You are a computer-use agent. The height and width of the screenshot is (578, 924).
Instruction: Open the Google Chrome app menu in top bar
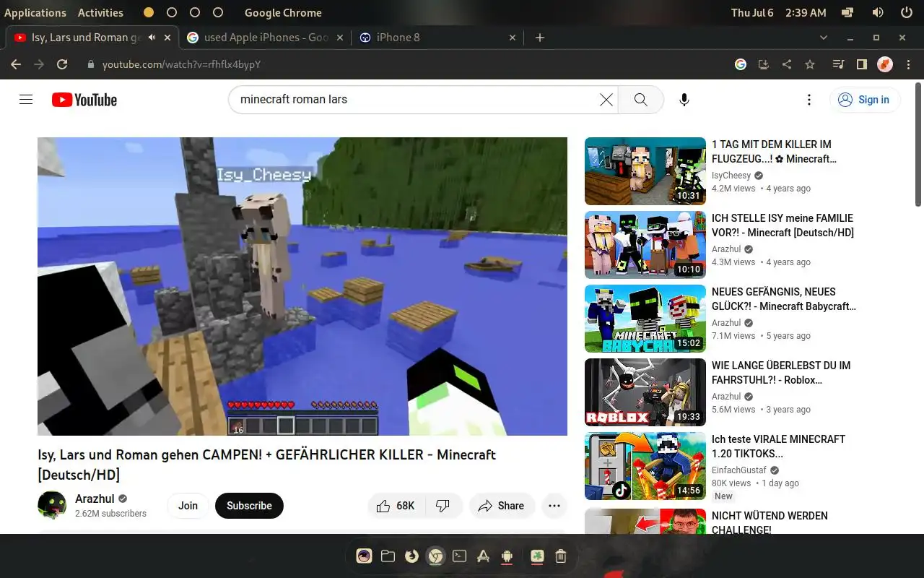283,12
